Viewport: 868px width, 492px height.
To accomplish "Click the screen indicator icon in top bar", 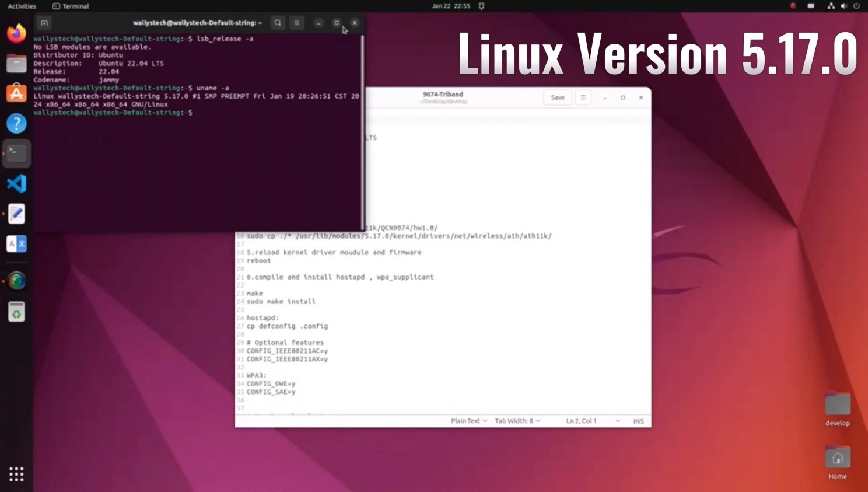I will [x=811, y=6].
